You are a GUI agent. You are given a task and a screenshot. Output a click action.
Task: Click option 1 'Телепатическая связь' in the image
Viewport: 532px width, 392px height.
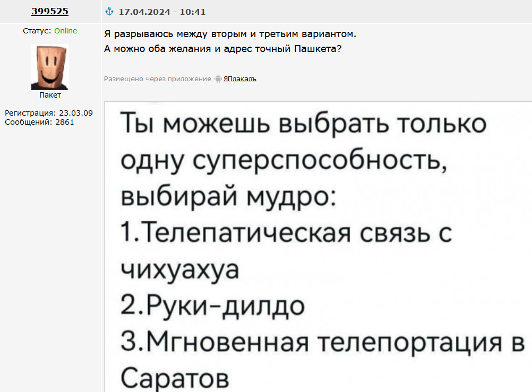[x=286, y=233]
